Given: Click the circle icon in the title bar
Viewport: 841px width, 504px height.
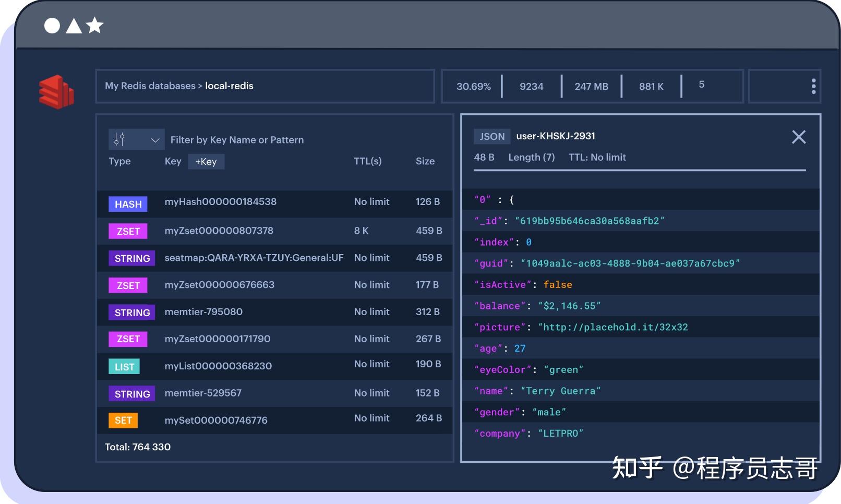Looking at the screenshot, I should click(x=52, y=25).
